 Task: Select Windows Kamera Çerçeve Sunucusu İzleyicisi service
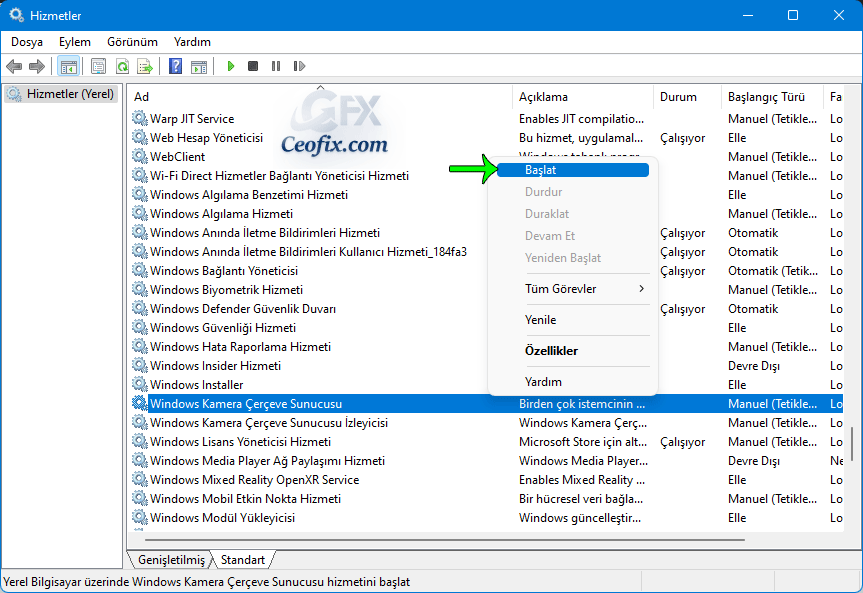pyautogui.click(x=269, y=423)
